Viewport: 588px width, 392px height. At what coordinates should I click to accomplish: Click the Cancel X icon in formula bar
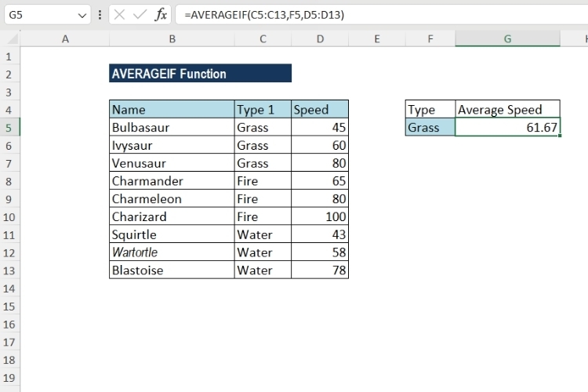(x=119, y=15)
